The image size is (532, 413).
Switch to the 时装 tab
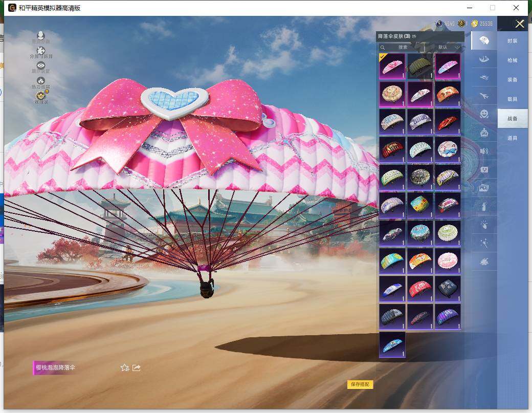(513, 41)
